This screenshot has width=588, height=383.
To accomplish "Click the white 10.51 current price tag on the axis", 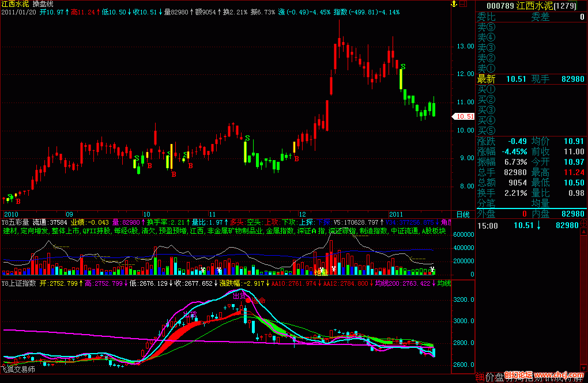I will (463, 116).
